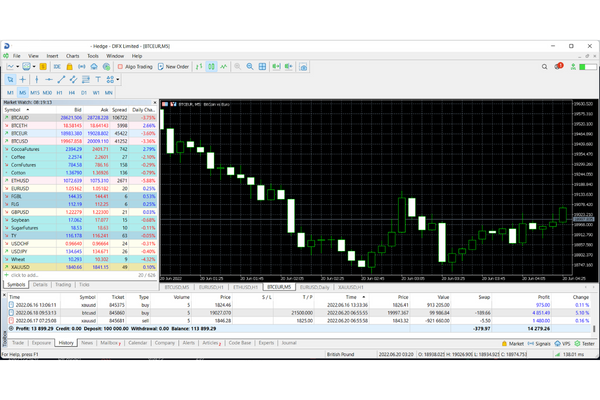Click the Toolbox vertical scrollbar
600x400 pixels.
coord(594,328)
